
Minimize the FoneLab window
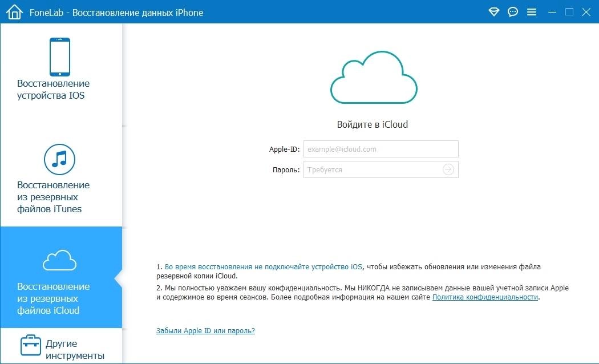click(x=552, y=12)
